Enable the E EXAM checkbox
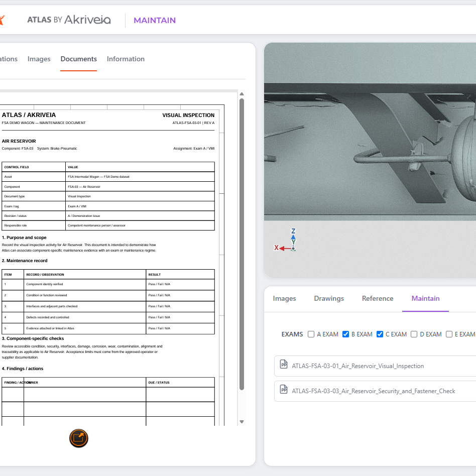Screen dimensions: 476x476 449,334
